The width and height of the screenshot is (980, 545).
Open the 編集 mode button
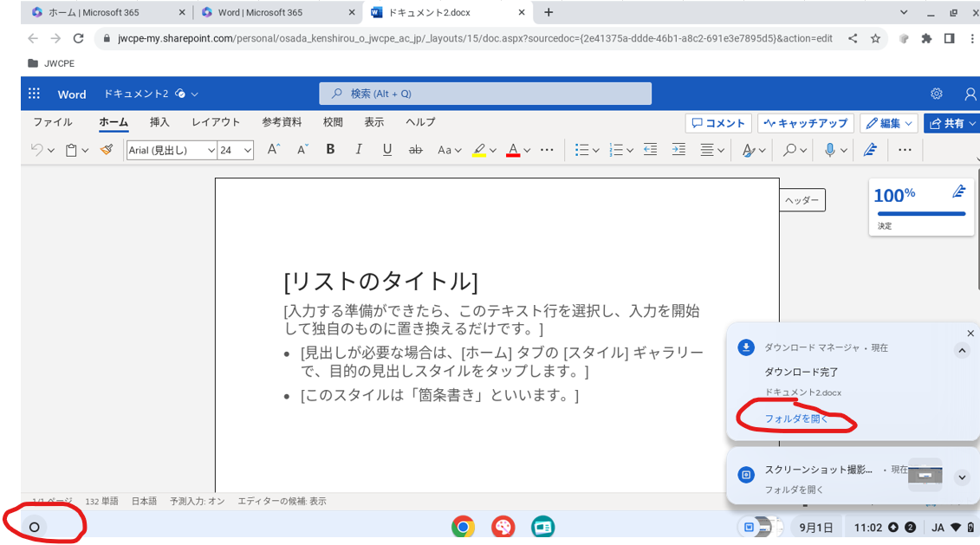(x=889, y=123)
